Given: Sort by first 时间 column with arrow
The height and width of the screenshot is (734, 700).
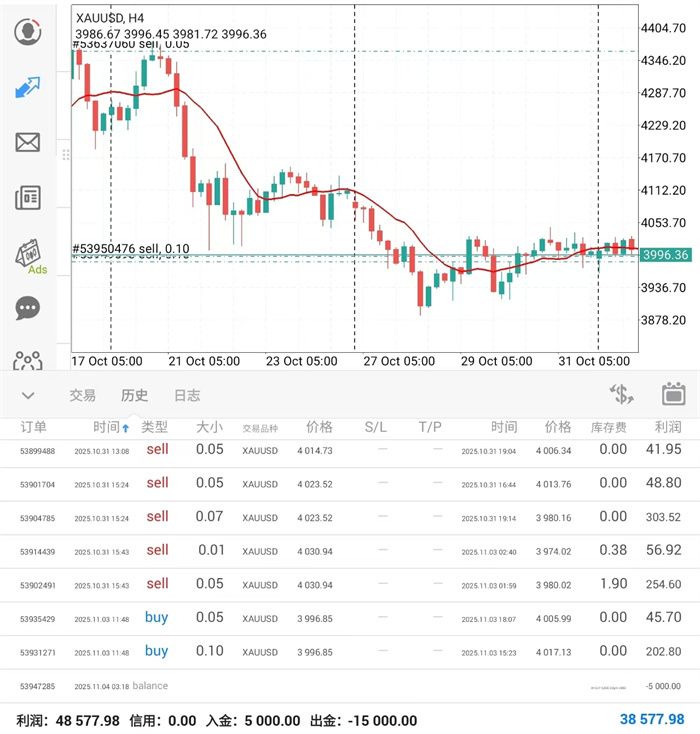Looking at the screenshot, I should pos(111,427).
